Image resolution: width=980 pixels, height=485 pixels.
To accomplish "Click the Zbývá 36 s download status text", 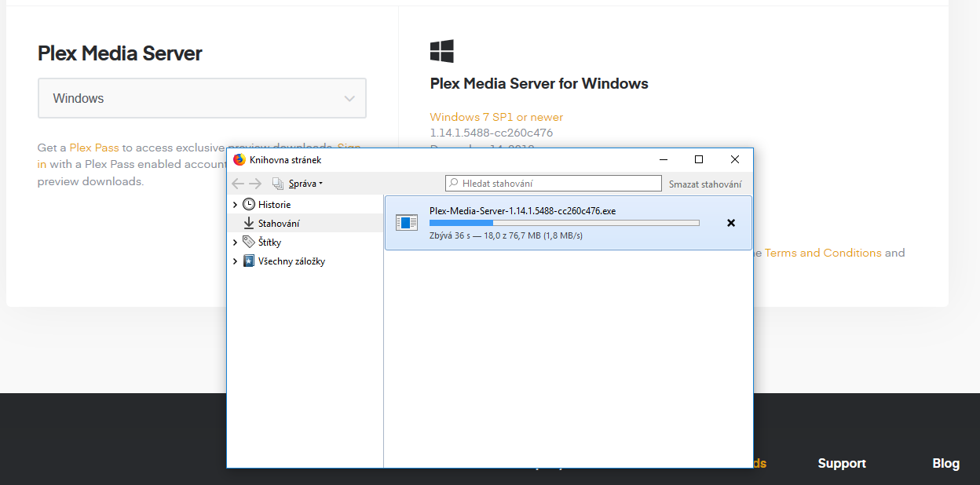I will (506, 235).
